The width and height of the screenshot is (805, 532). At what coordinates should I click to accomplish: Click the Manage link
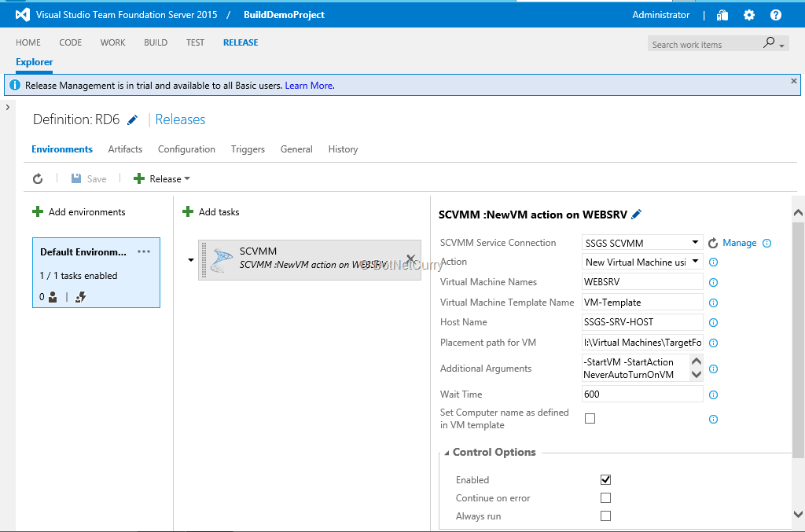coord(740,243)
